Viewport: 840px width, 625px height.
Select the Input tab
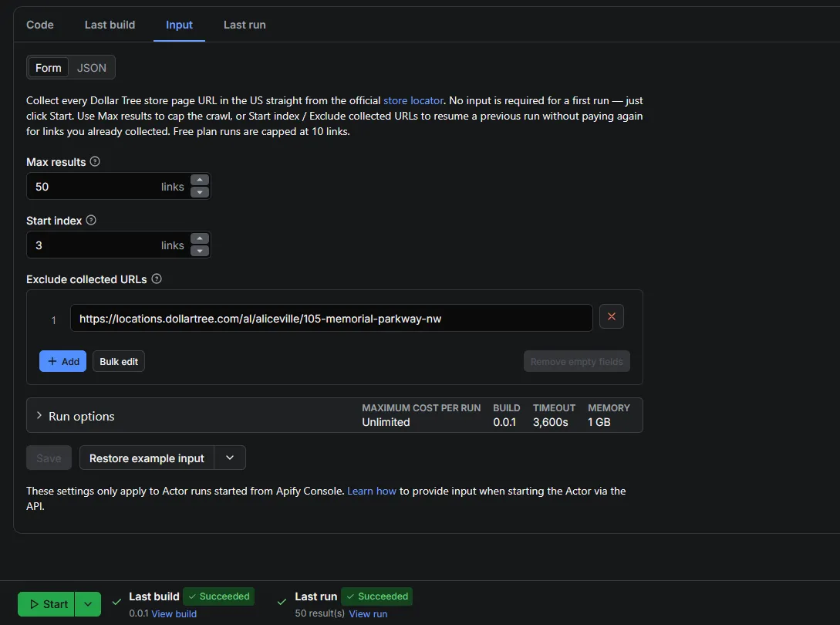pyautogui.click(x=179, y=25)
